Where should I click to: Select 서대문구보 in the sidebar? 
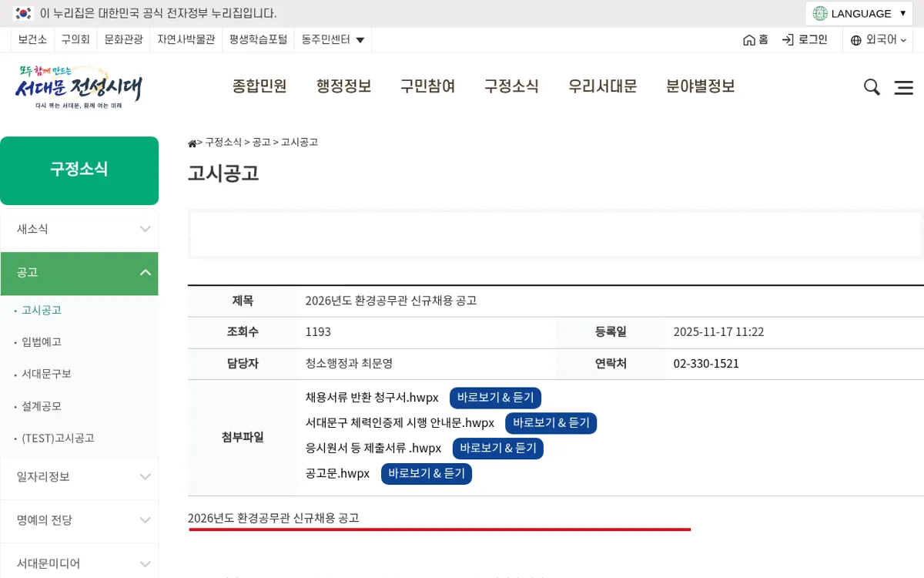46,374
